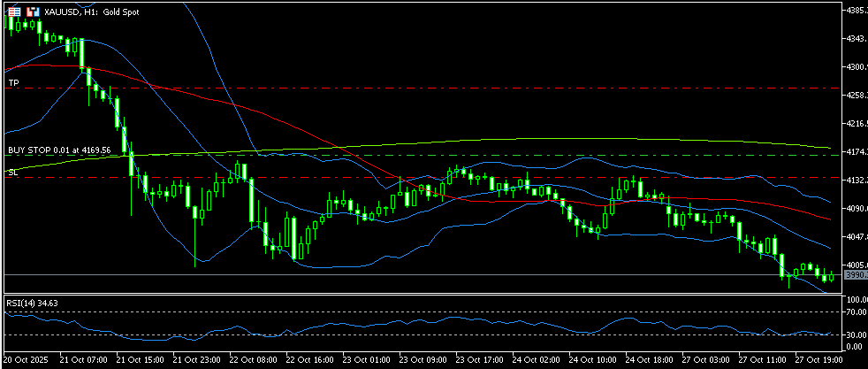Click the 4174 price axis label

[857, 151]
